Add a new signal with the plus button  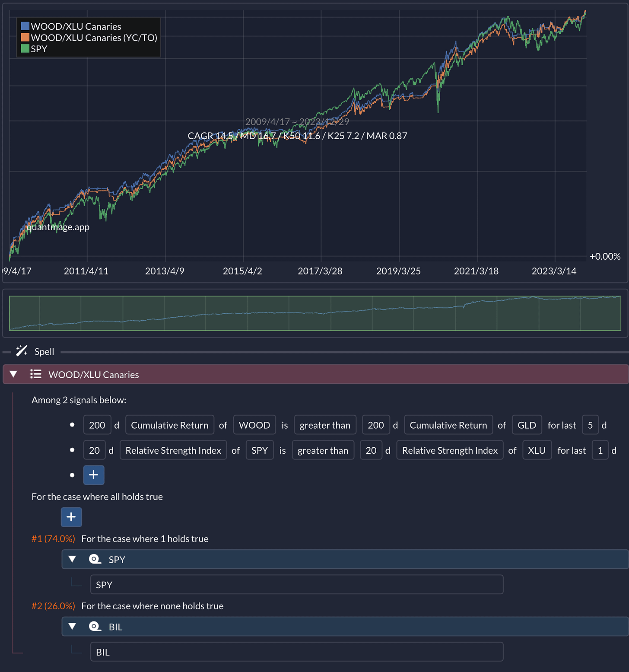tap(94, 475)
